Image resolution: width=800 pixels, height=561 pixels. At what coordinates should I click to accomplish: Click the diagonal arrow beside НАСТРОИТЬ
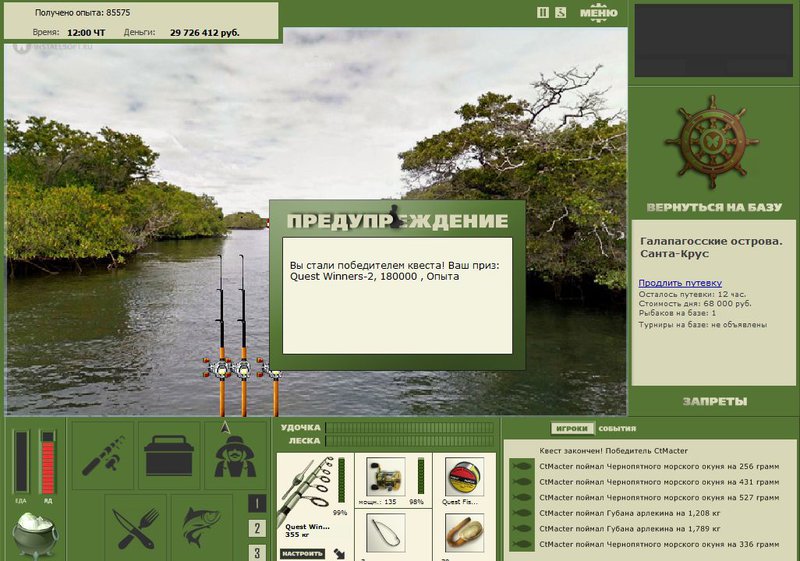coord(340,553)
